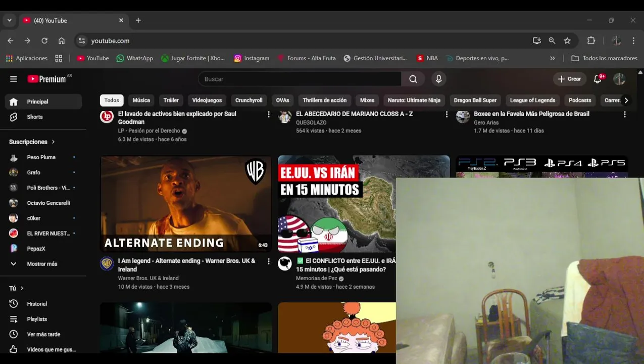This screenshot has width=644, height=364.
Task: Open the Chrome profile avatar
Action: click(x=616, y=40)
